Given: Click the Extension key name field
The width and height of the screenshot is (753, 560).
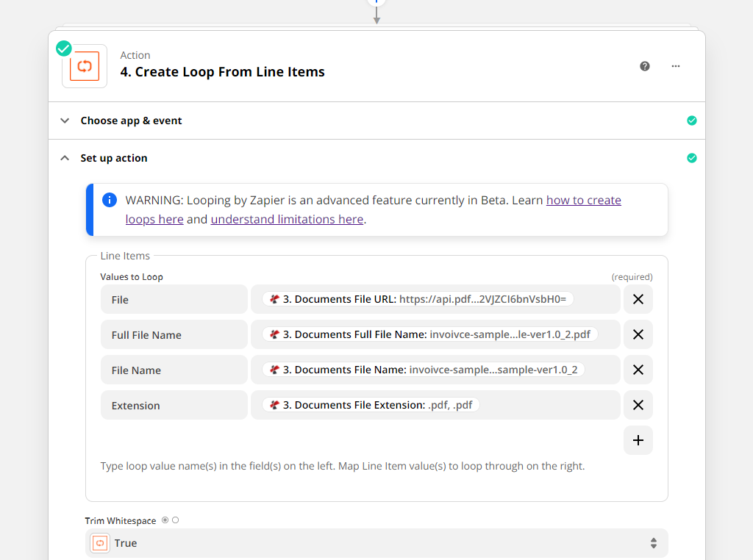Looking at the screenshot, I should 174,405.
